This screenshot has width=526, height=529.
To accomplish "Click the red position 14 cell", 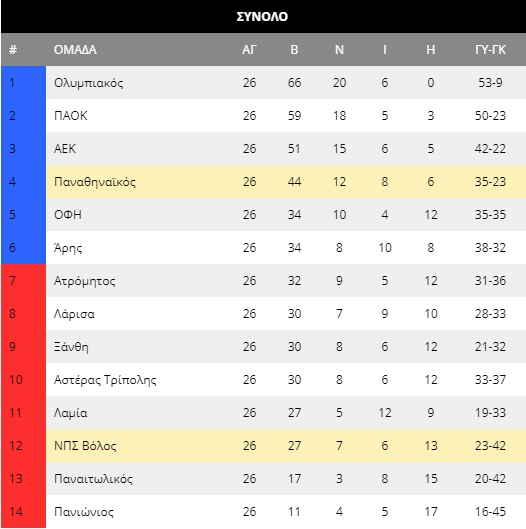I will (24, 512).
